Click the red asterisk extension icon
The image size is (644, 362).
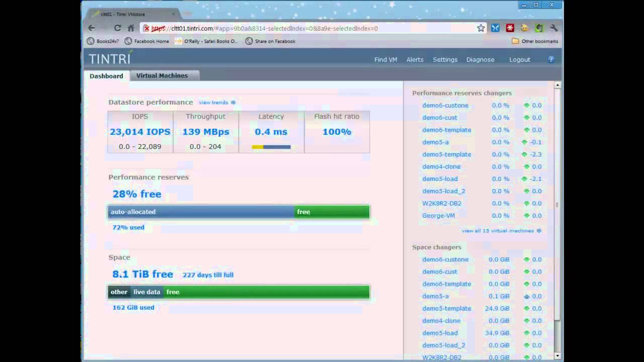tap(510, 28)
